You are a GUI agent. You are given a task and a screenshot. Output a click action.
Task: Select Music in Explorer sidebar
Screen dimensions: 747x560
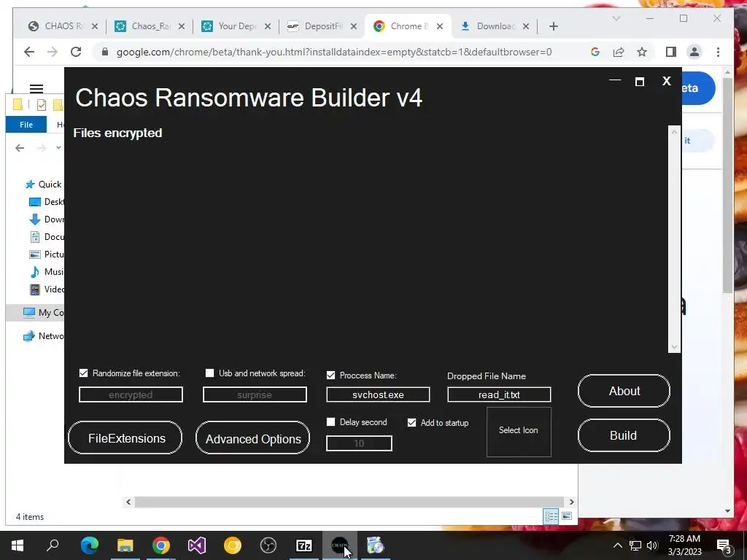pos(47,272)
